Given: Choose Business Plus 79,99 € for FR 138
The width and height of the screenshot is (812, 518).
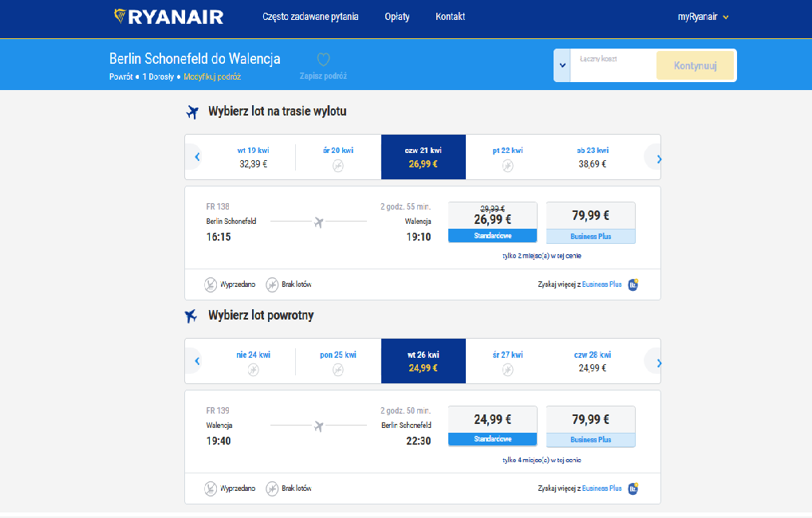Looking at the screenshot, I should (x=591, y=222).
